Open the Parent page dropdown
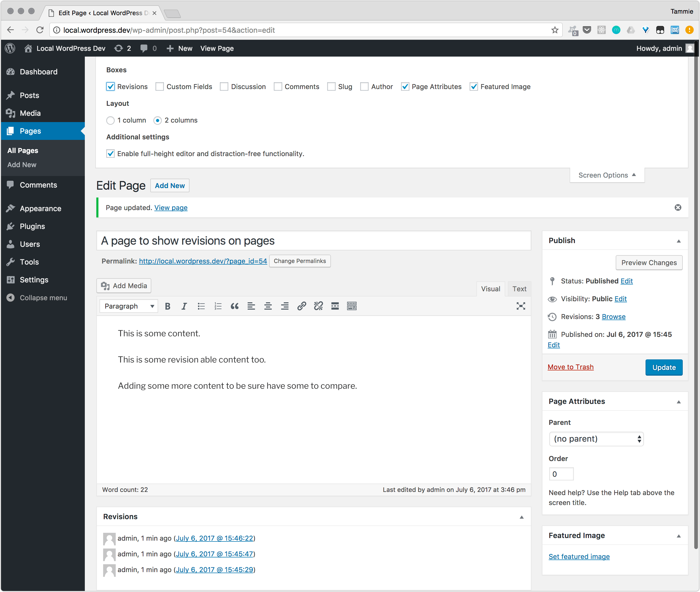 point(596,439)
